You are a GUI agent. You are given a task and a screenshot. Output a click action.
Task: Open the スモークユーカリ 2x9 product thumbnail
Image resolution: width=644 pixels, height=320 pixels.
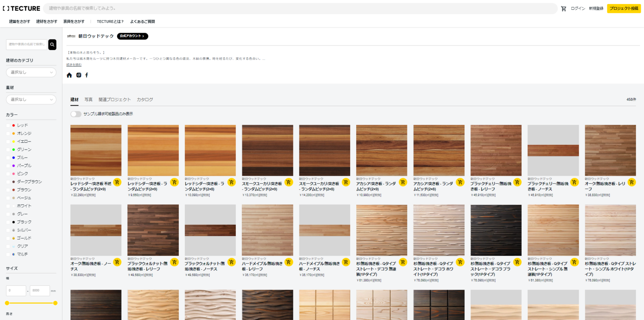pyautogui.click(x=267, y=150)
